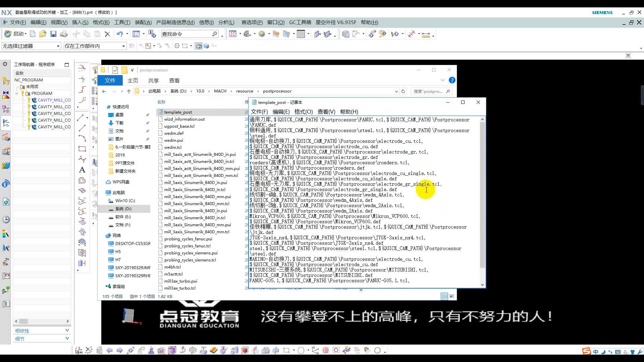Switch to the 共享 tab in Explorer

point(153,80)
